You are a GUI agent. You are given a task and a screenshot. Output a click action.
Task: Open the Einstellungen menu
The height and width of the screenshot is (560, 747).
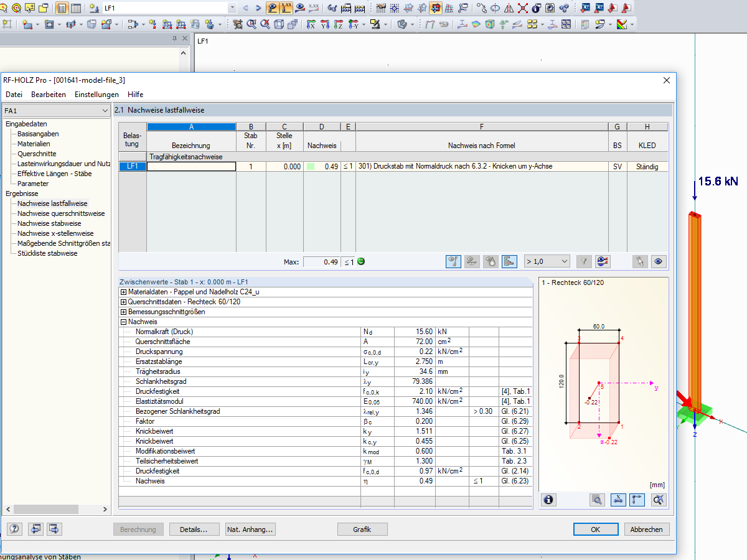coord(96,95)
